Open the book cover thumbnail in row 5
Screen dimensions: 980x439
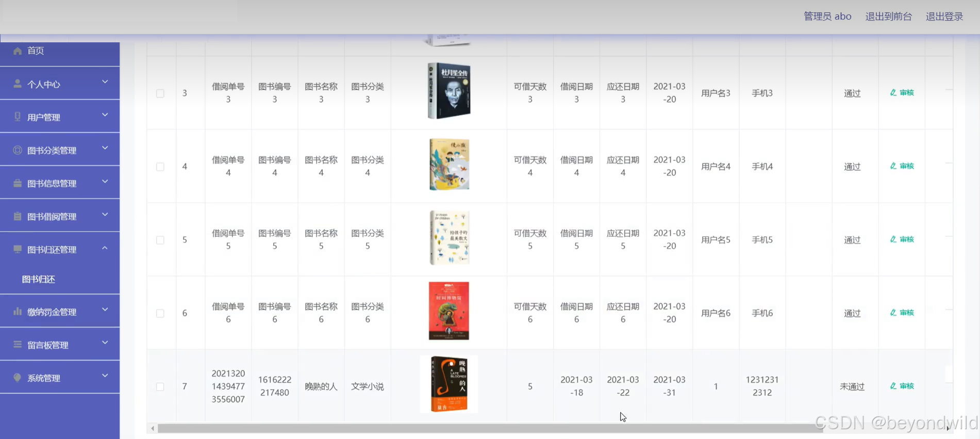click(x=449, y=237)
